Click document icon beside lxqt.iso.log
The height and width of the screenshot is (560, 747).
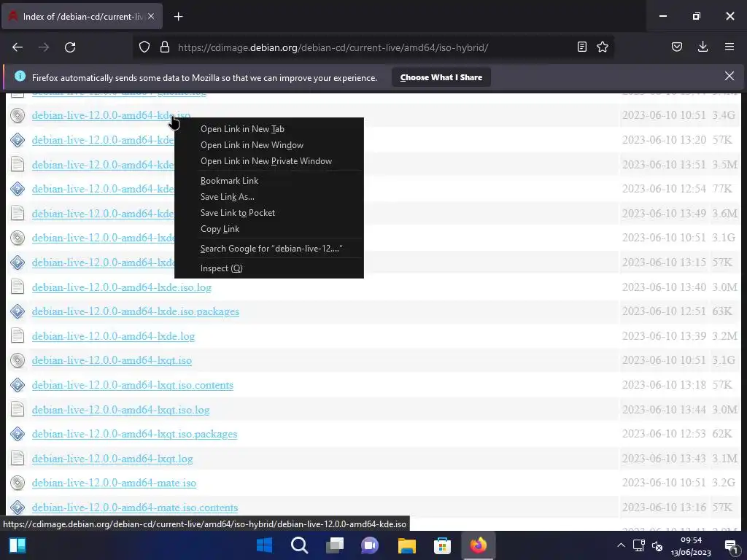click(18, 410)
